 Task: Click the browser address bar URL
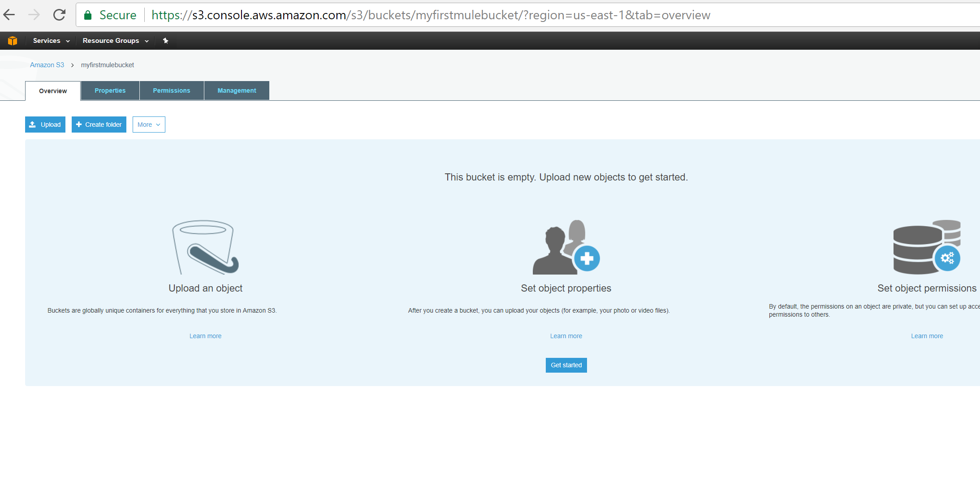coord(431,15)
